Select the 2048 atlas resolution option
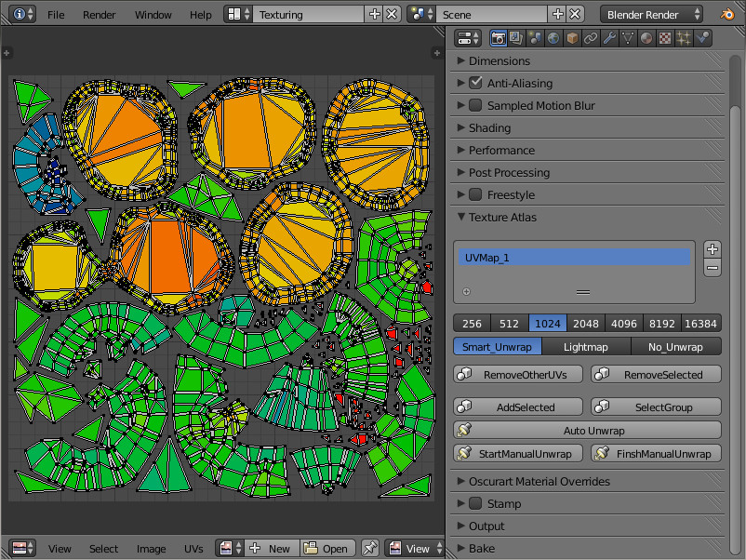The image size is (746, 560). [x=586, y=324]
